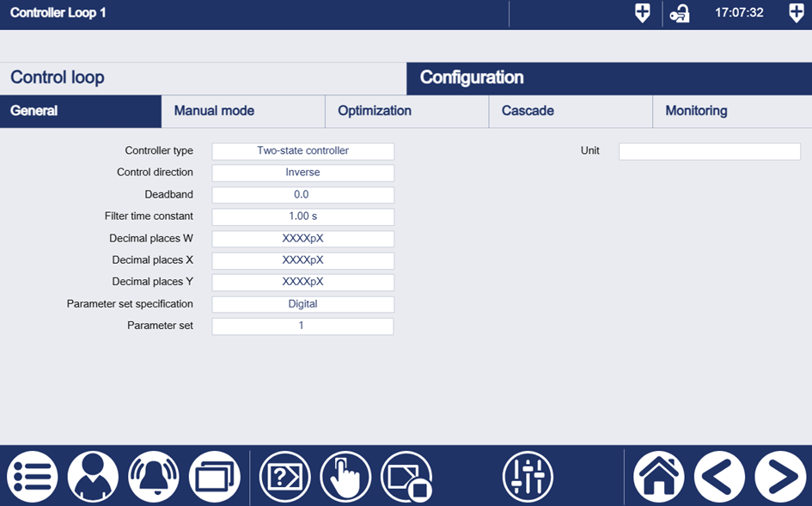Open the Controller type selection field

[x=302, y=151]
